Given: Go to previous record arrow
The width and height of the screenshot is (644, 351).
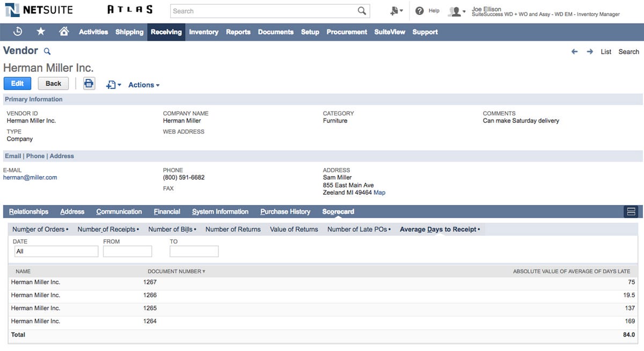Looking at the screenshot, I should click(574, 52).
